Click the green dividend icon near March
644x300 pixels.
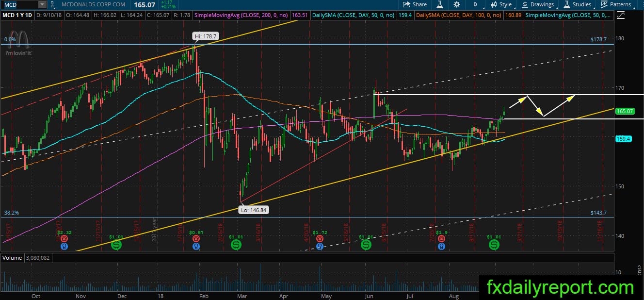(236, 245)
